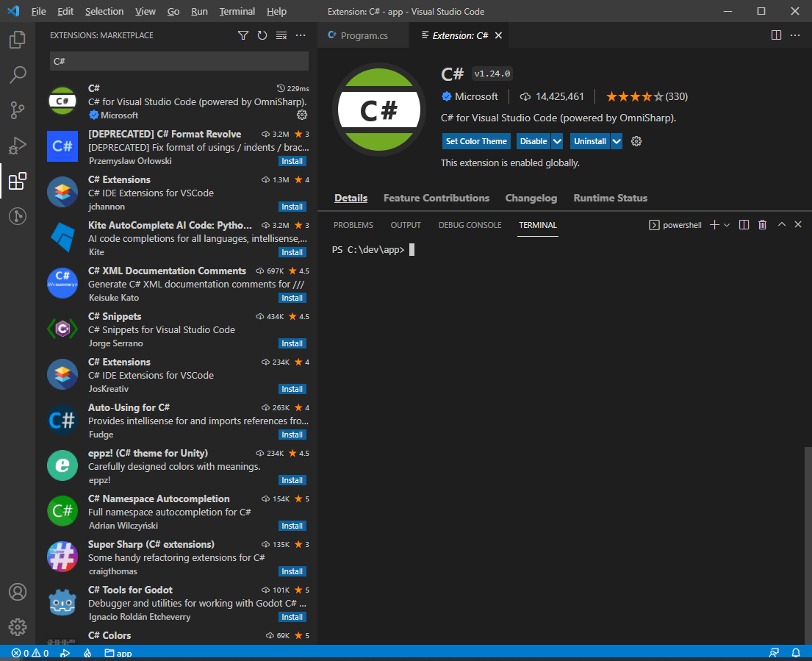Open the Super Sharp extension item
812x661 pixels.
click(x=176, y=557)
